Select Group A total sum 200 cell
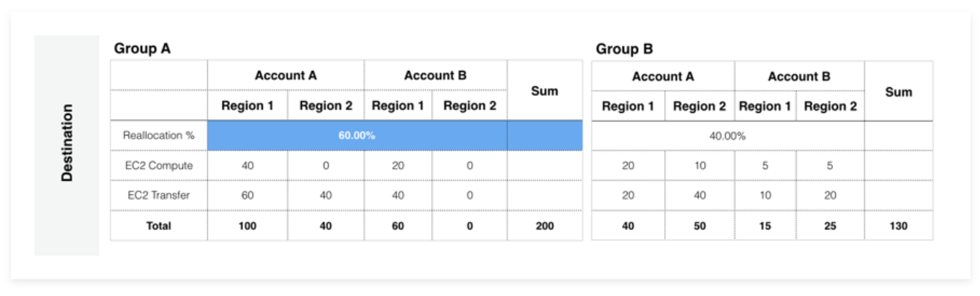Viewport: 980px width, 296px height. coord(544,226)
